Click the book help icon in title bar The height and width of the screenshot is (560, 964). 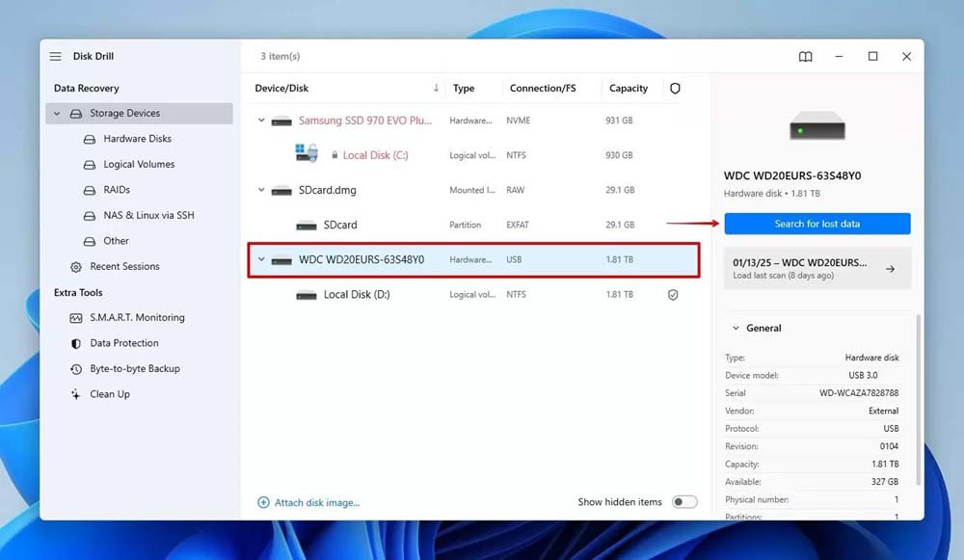point(805,57)
